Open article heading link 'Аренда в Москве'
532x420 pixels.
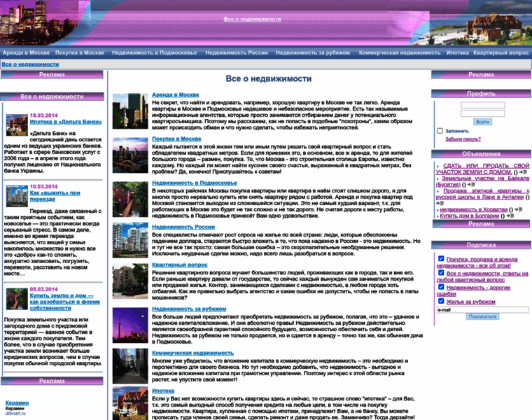[x=176, y=94]
